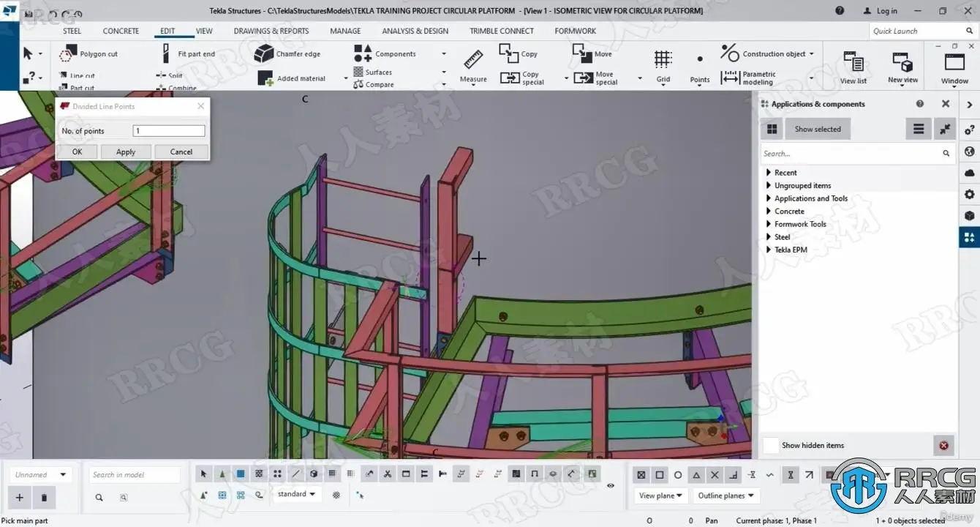Click the Show selected button

(818, 130)
